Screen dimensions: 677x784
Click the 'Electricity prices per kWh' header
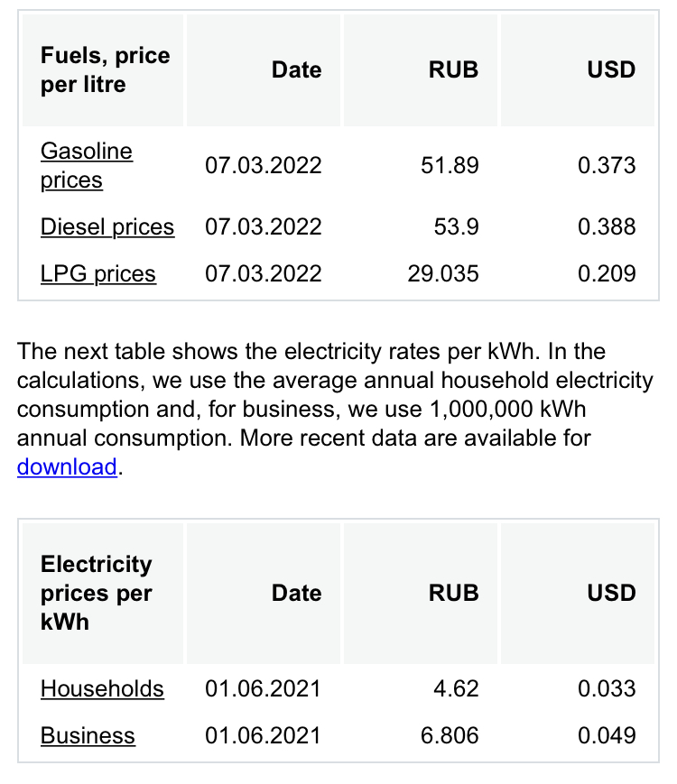96,594
